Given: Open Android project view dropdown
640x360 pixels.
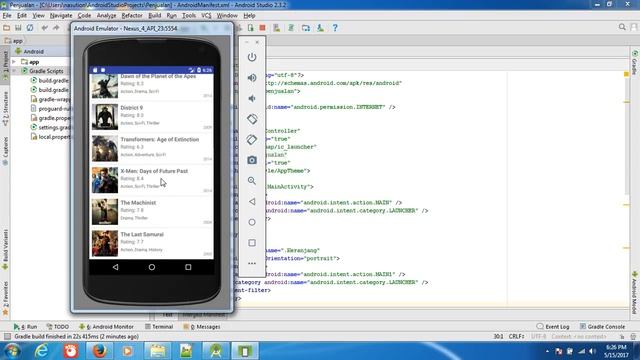Looking at the screenshot, I should (x=33, y=51).
